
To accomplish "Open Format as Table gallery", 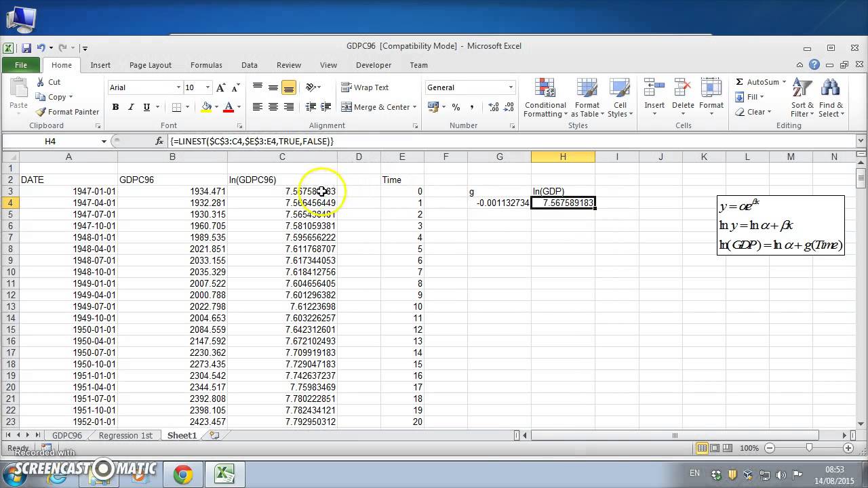I will pyautogui.click(x=587, y=98).
